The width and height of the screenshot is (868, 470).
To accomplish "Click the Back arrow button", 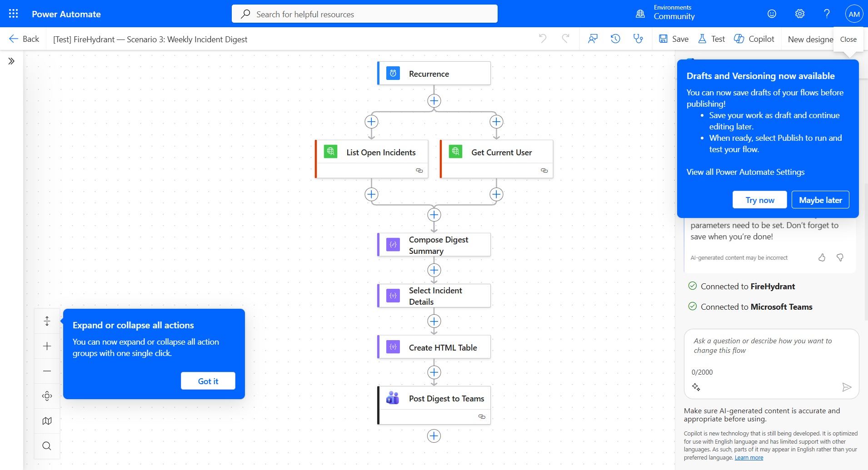I will click(x=24, y=39).
